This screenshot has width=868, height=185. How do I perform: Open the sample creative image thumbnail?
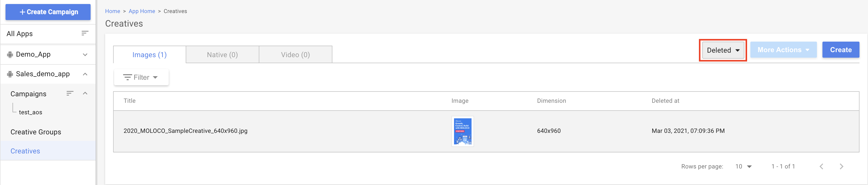coord(462,131)
